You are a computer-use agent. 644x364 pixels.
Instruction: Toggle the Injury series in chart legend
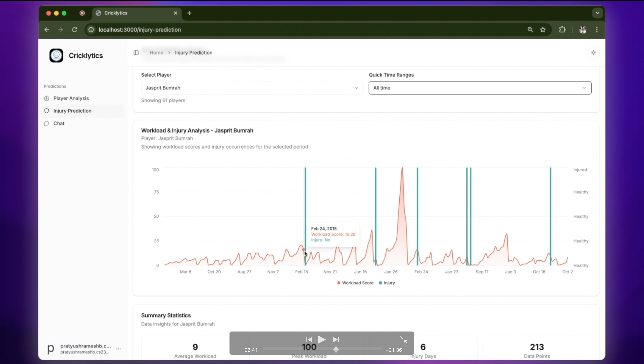click(387, 283)
